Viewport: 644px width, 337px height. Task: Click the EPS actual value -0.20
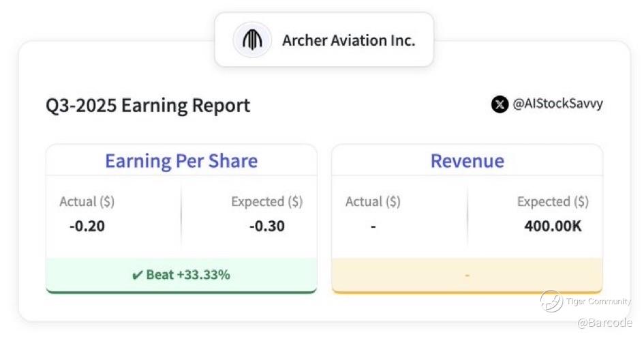pos(87,226)
